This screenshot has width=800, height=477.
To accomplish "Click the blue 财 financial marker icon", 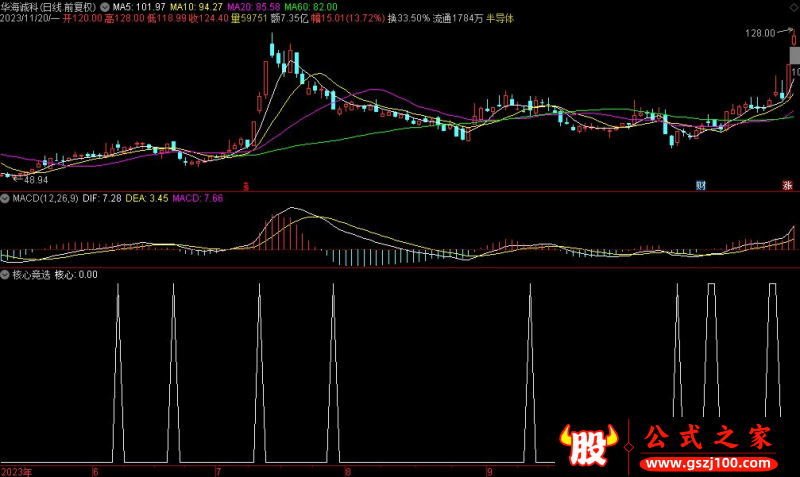I will tap(701, 186).
